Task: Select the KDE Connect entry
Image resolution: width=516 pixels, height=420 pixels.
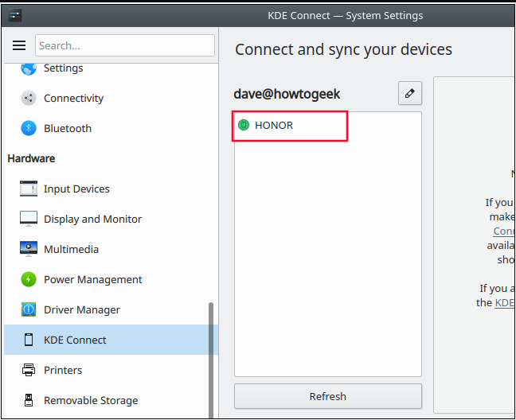Action: pyautogui.click(x=111, y=340)
